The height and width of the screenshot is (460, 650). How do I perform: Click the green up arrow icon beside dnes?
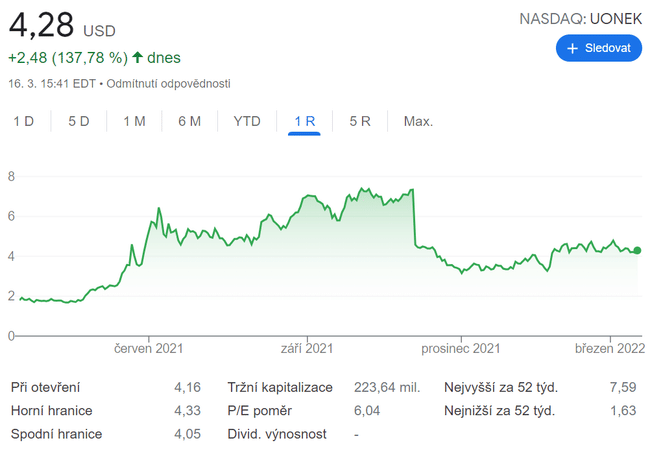[x=137, y=58]
